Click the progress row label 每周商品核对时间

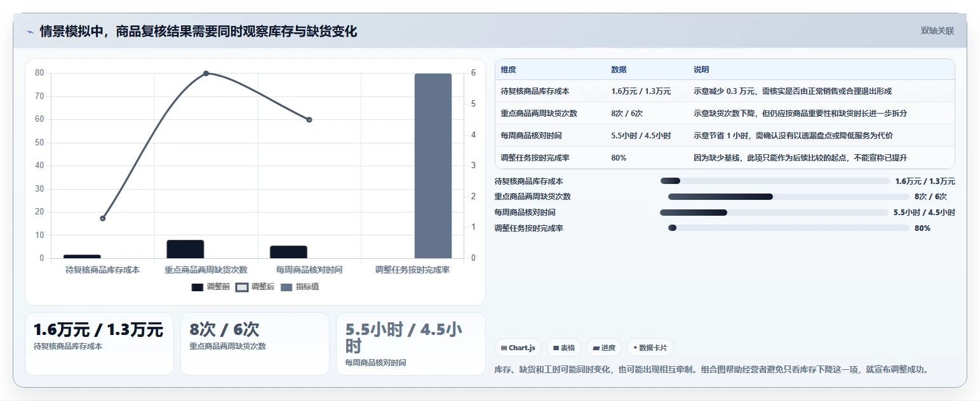click(524, 213)
